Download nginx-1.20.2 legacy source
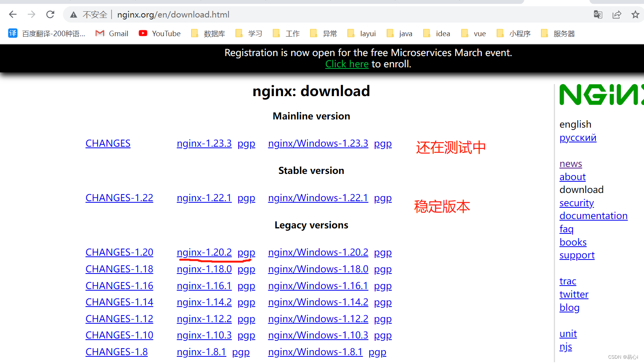This screenshot has width=644, height=363. point(204,253)
